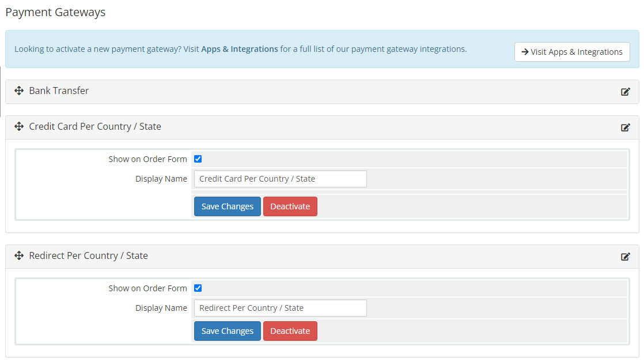Open the Apps & Integrations text link

[240, 49]
